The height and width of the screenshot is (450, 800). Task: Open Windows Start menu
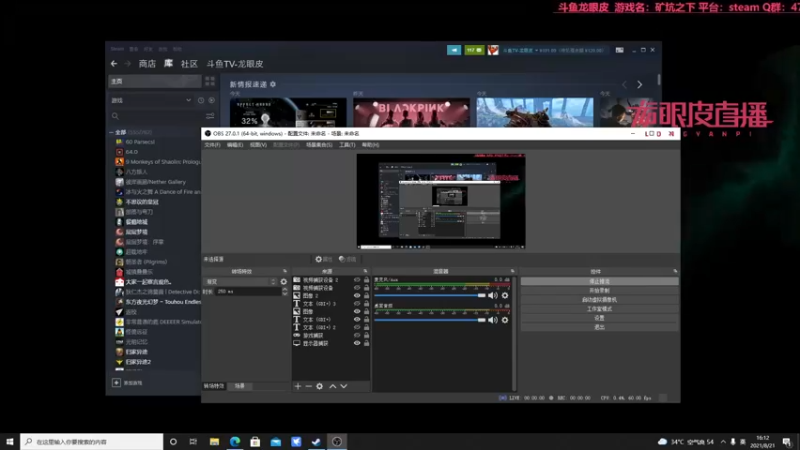pyautogui.click(x=10, y=442)
